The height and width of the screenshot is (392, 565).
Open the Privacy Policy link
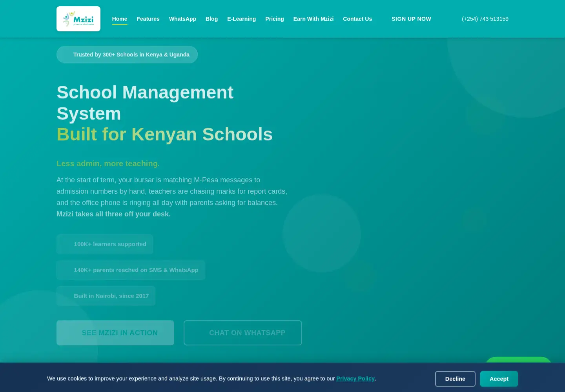click(355, 379)
